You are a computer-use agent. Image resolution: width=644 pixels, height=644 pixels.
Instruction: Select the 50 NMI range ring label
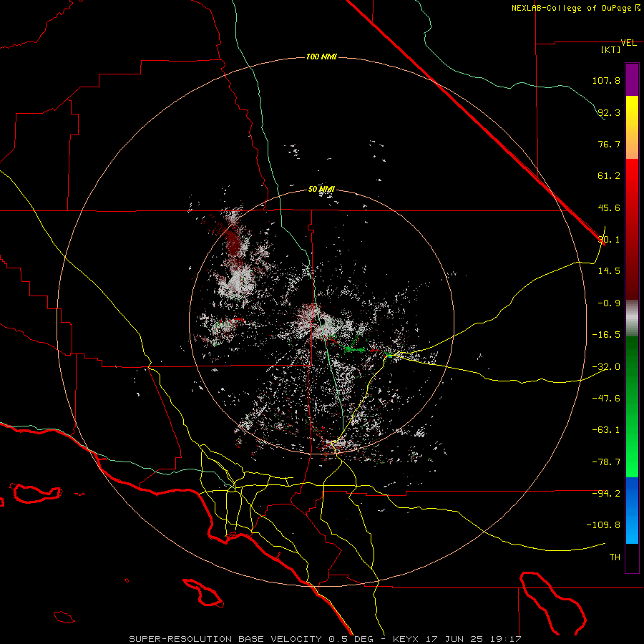coord(321,190)
